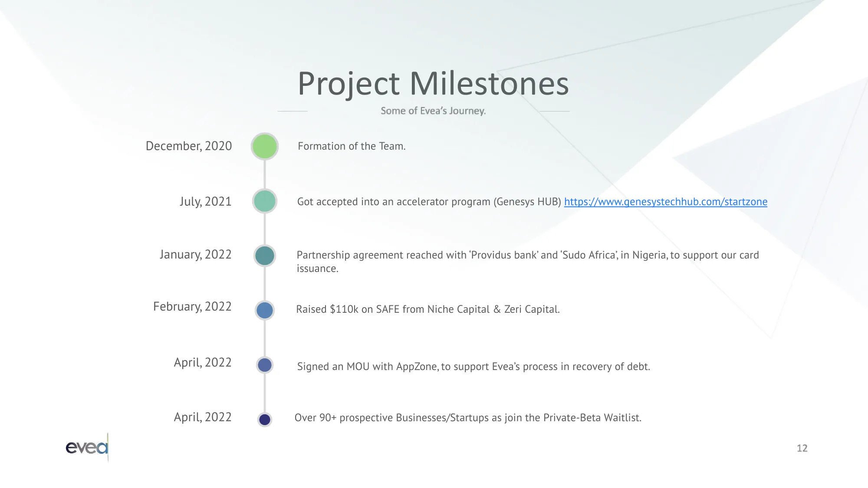Screen dimensions: 868x488
Task: Click the page number 12
Action: (802, 448)
